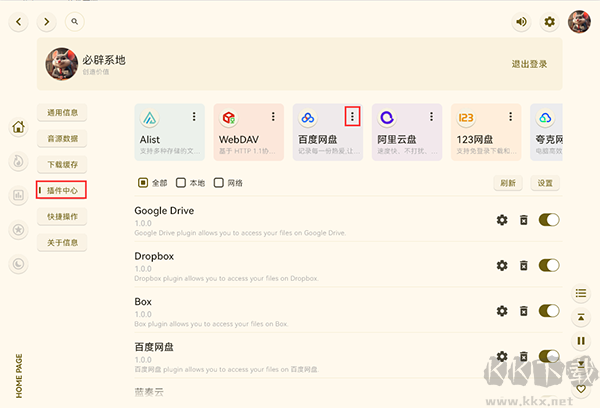Screen dimensions: 600x408
Task: Pause playback with the pause button
Action: point(581,341)
